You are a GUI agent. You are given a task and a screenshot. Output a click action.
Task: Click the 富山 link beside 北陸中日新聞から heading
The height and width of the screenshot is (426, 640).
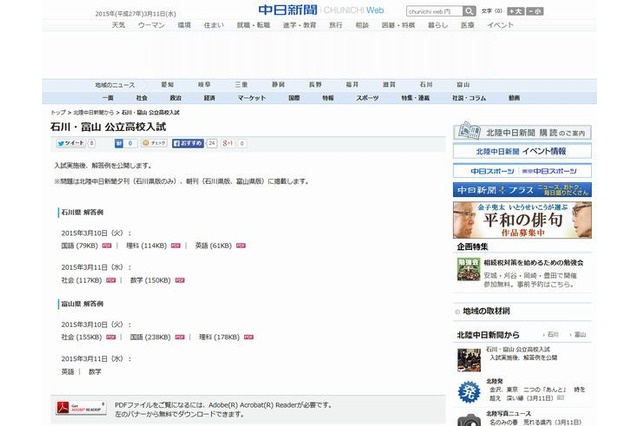click(580, 334)
